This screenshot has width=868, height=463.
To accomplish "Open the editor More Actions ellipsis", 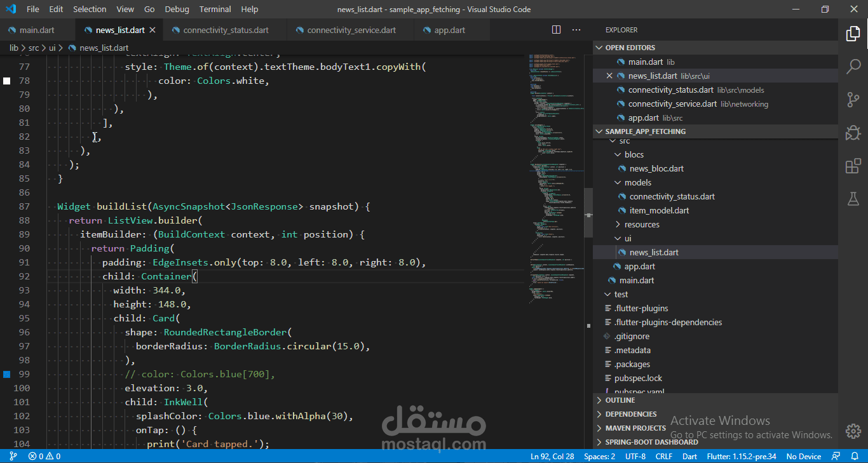I will coord(576,30).
